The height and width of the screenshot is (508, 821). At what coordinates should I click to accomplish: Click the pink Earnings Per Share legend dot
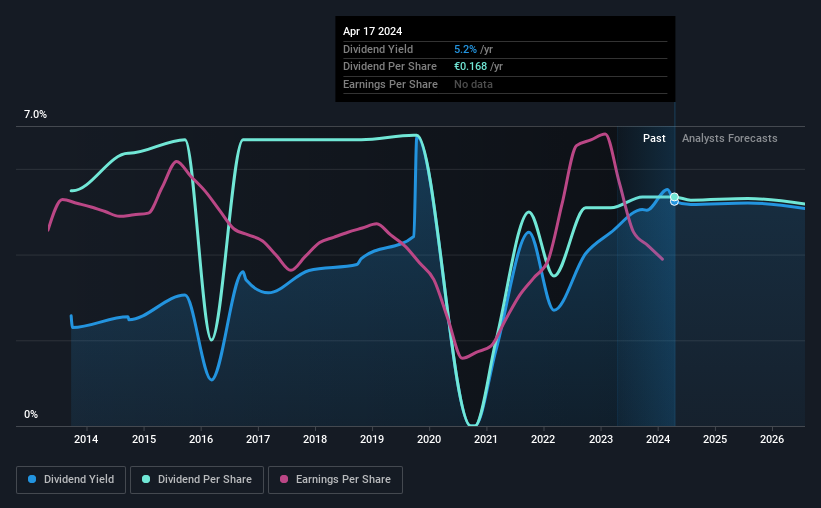284,479
